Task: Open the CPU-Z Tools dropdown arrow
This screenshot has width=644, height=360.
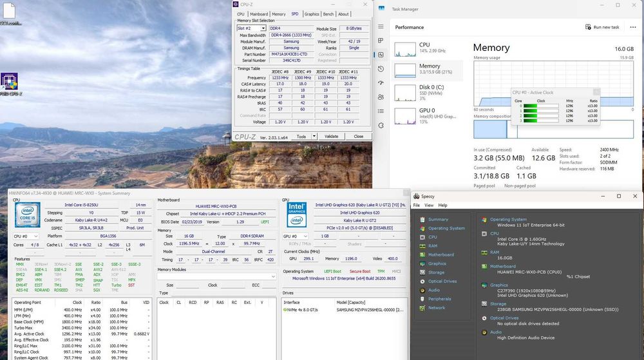Action: pos(314,137)
